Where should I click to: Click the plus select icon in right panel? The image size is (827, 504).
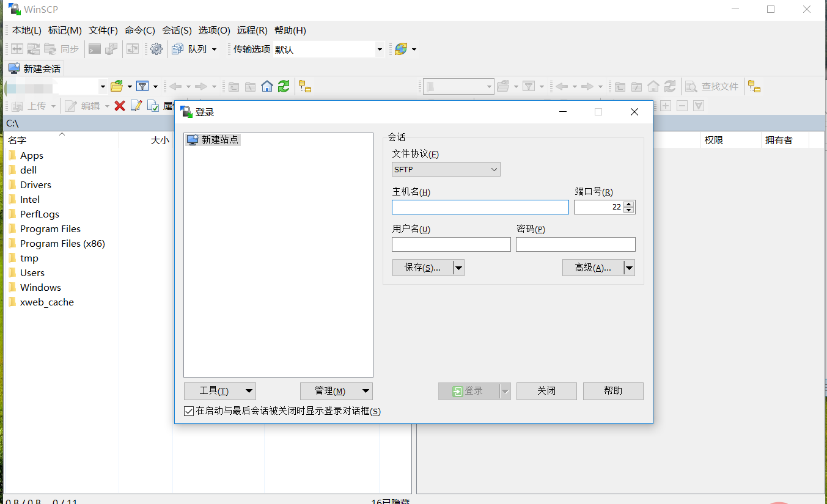pyautogui.click(x=666, y=106)
